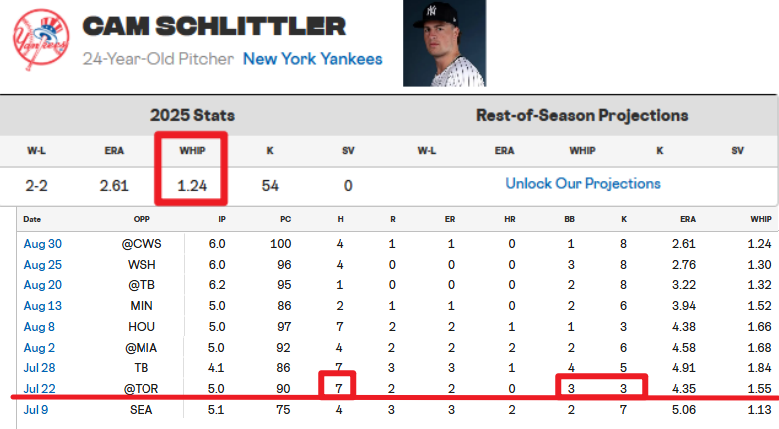Click the Date column header
This screenshot has height=429, width=779.
click(x=32, y=219)
